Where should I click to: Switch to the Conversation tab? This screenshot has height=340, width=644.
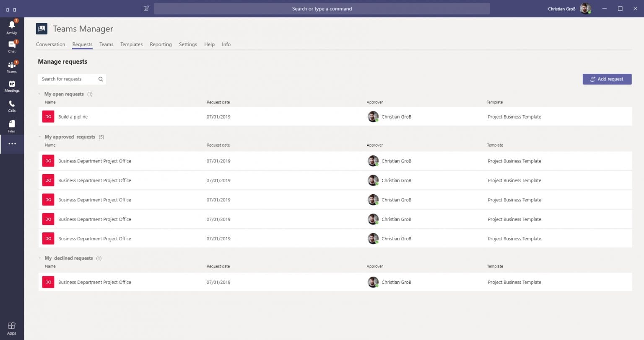click(50, 44)
